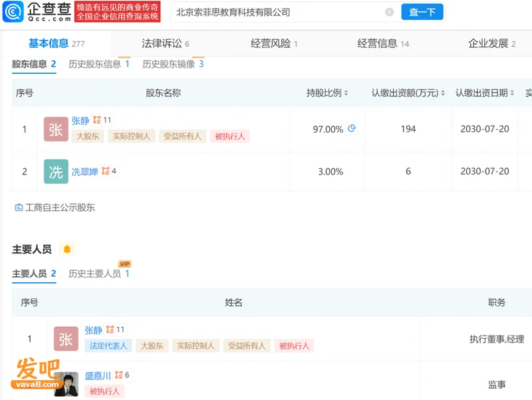Click the 受益所有人 tag in personnel row
532x400 pixels.
[247, 345]
